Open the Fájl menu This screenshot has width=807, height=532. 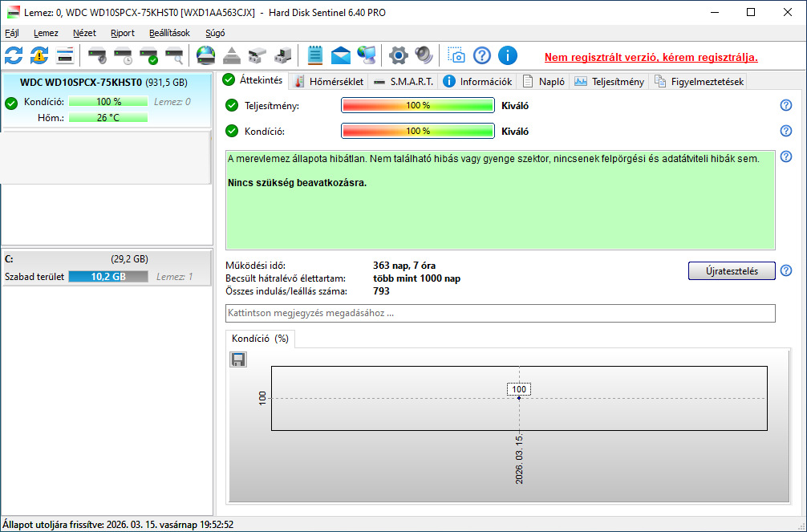click(12, 33)
